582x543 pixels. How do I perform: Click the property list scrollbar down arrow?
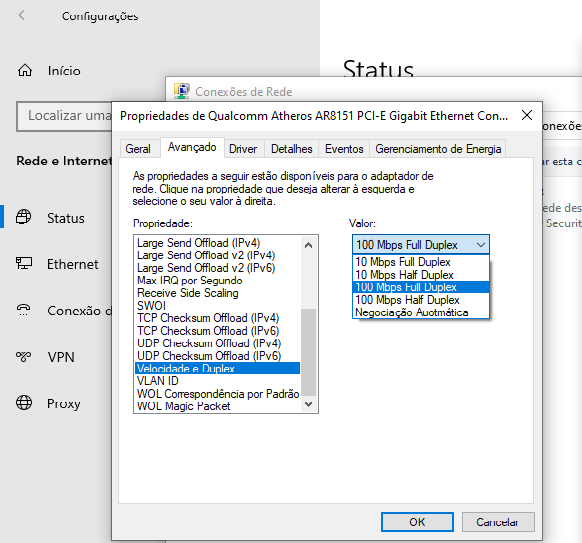tap(308, 405)
